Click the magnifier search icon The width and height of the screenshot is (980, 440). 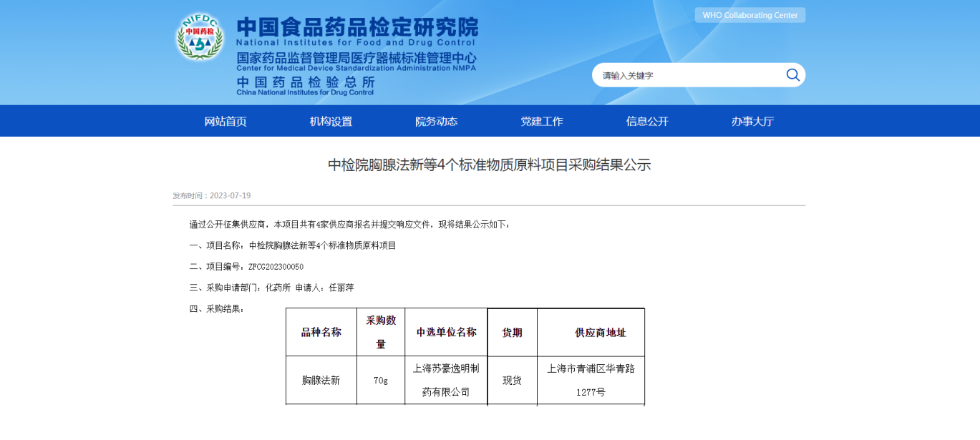point(792,75)
